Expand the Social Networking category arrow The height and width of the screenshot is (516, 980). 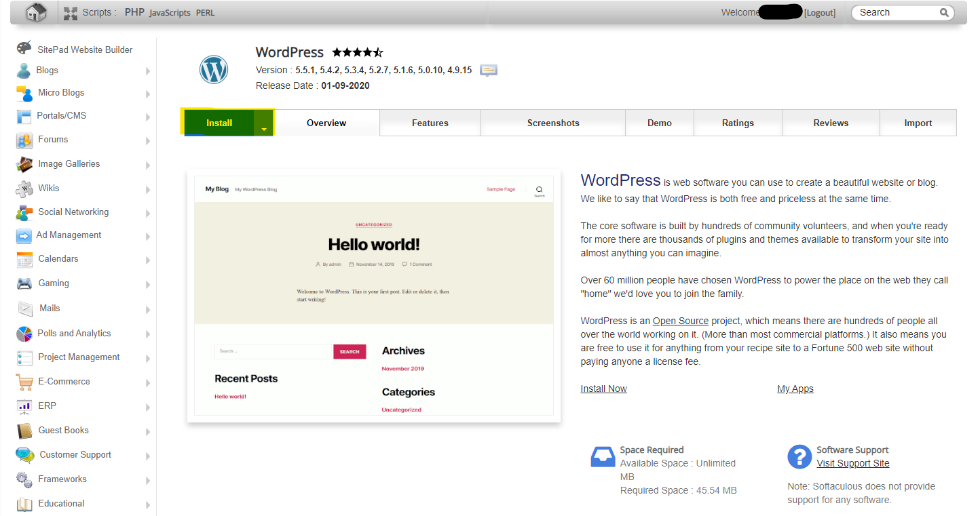[147, 213]
